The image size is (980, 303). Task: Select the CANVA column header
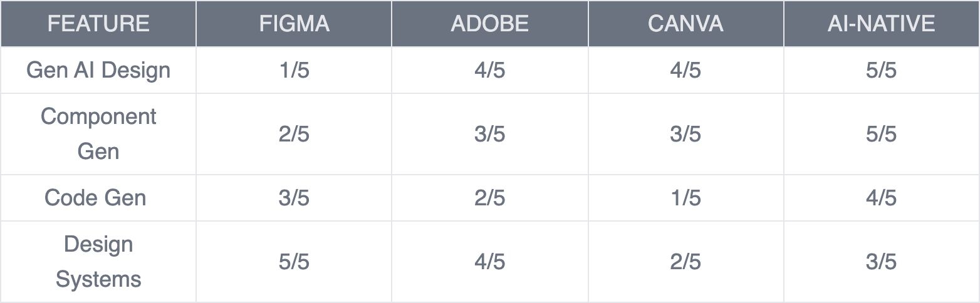(x=685, y=24)
